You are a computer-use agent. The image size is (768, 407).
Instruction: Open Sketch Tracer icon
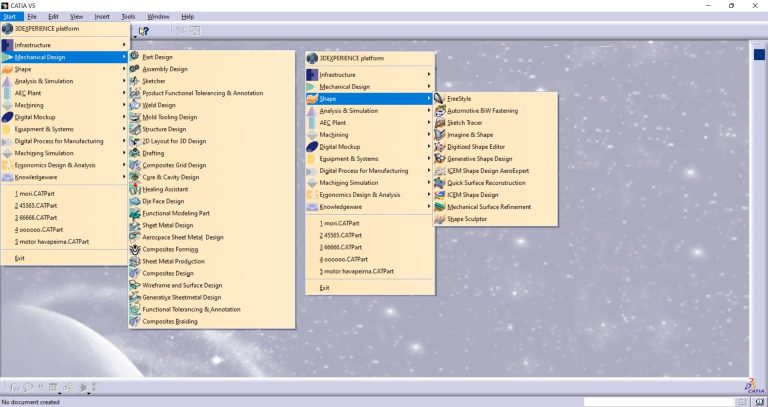439,122
